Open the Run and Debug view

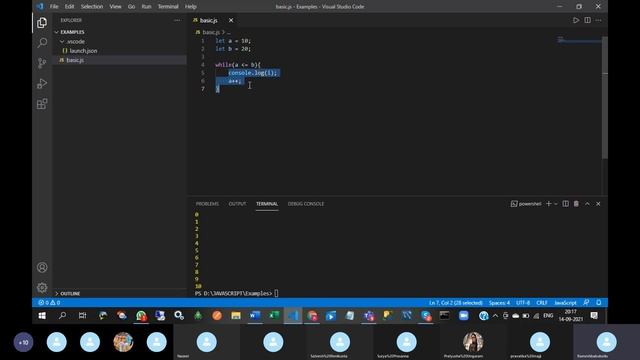point(42,83)
